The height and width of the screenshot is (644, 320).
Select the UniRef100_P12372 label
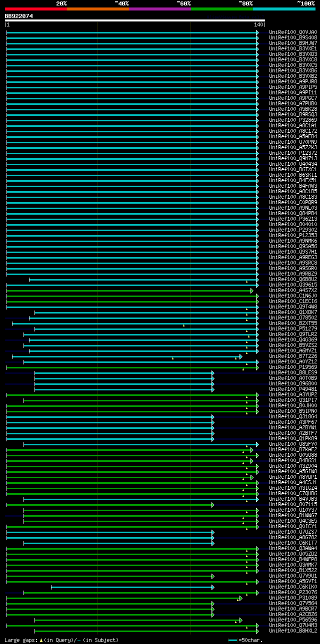293,153
